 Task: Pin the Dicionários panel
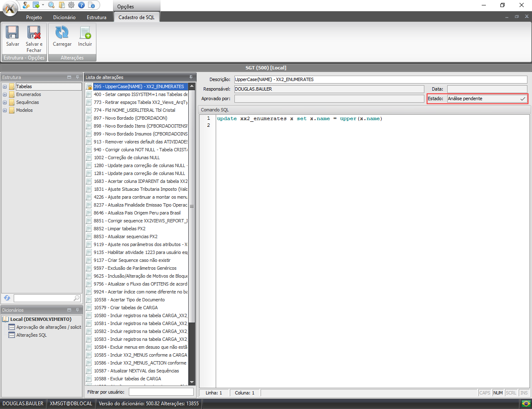point(77,310)
